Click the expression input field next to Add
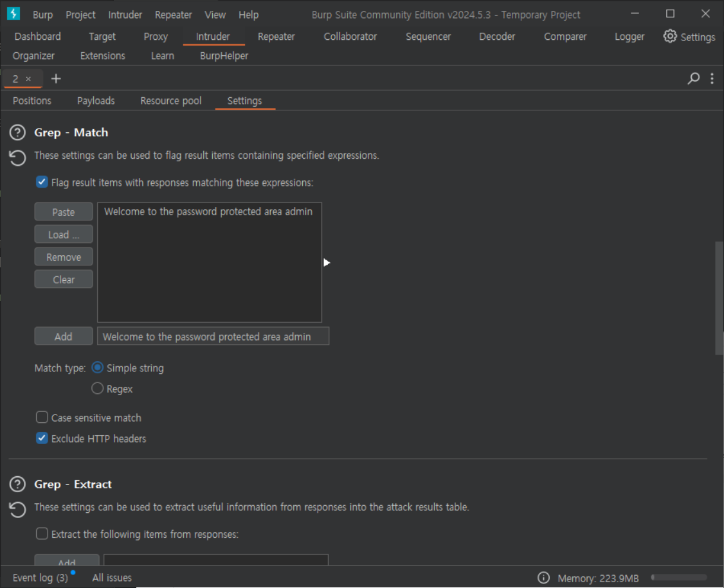This screenshot has height=588, width=724. tap(213, 337)
